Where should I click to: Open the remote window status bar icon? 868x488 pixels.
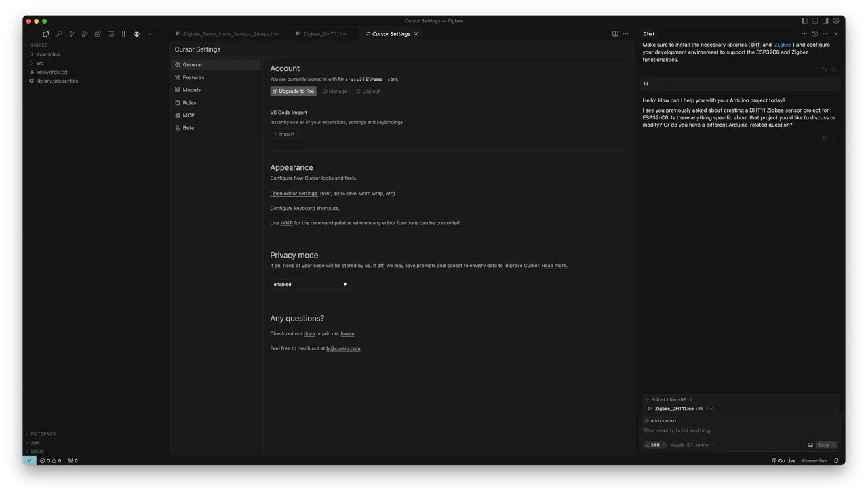click(x=29, y=460)
